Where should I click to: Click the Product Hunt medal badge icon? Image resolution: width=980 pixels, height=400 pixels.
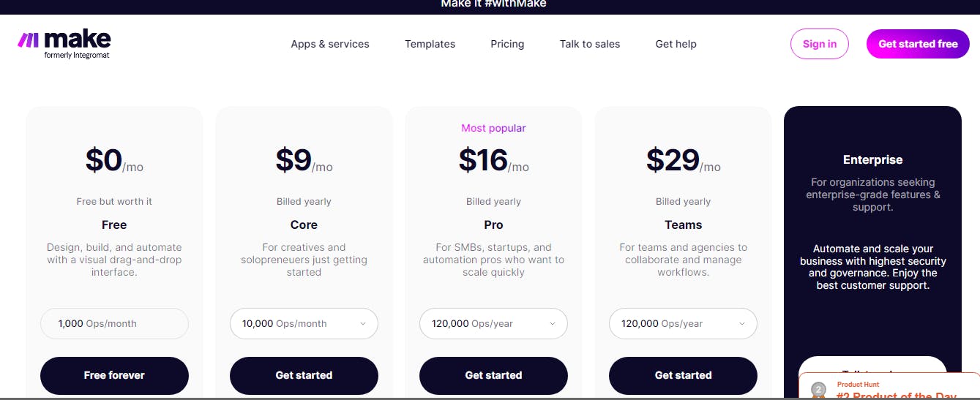(x=819, y=390)
